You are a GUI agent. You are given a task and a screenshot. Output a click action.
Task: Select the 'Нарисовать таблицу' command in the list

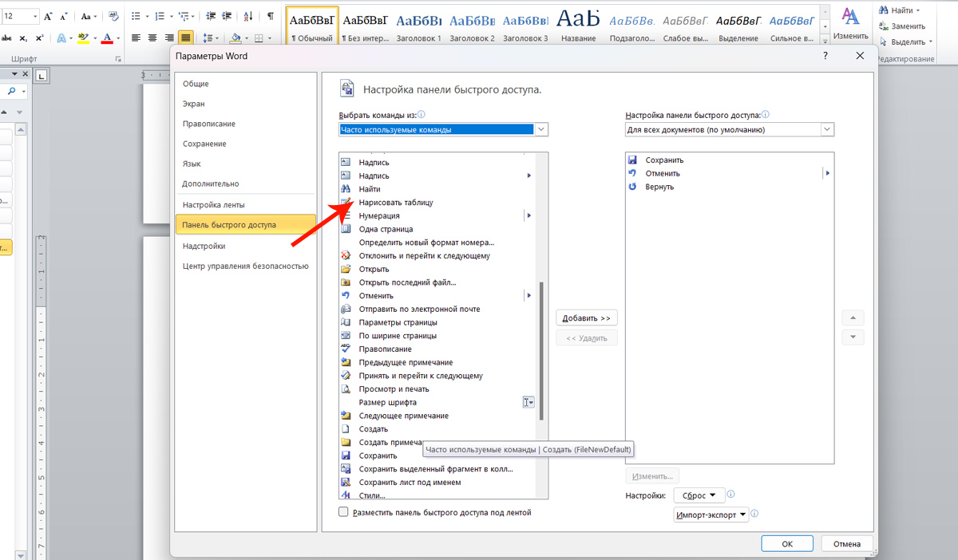pyautogui.click(x=396, y=203)
